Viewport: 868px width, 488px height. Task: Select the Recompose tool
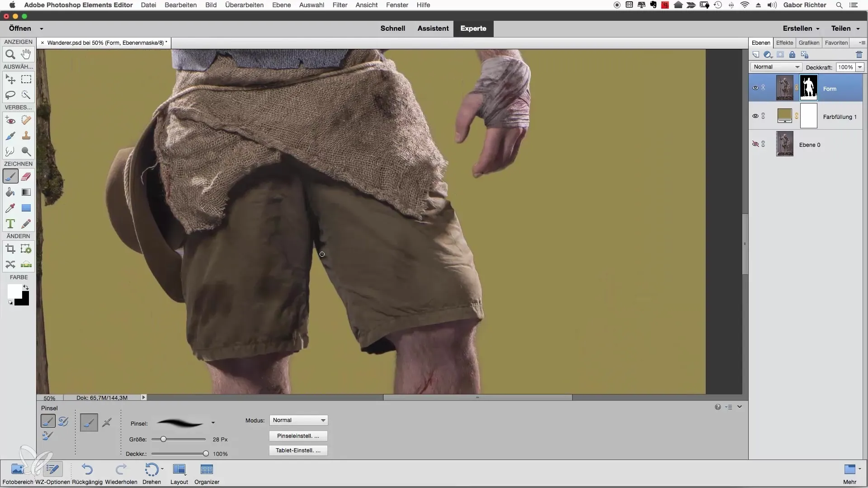coord(26,249)
